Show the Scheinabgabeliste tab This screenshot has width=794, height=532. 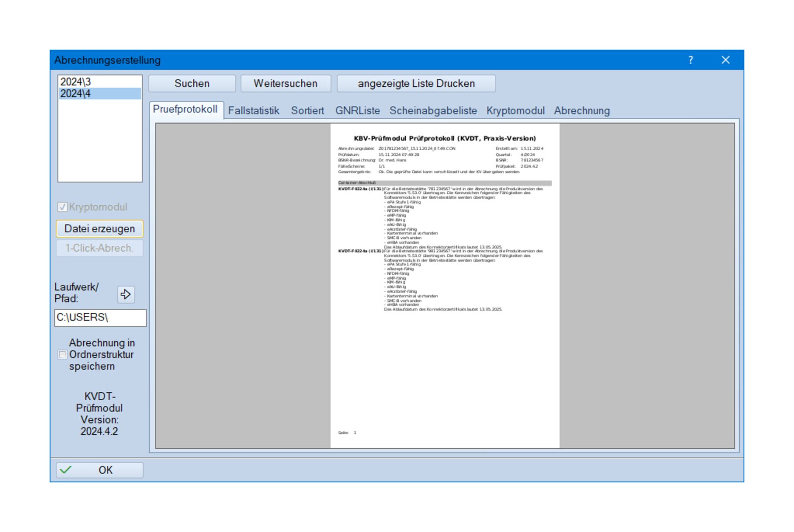point(433,111)
